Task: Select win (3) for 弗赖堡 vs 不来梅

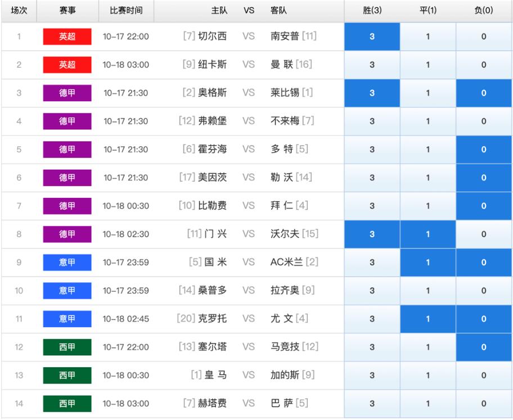Action: [x=372, y=121]
